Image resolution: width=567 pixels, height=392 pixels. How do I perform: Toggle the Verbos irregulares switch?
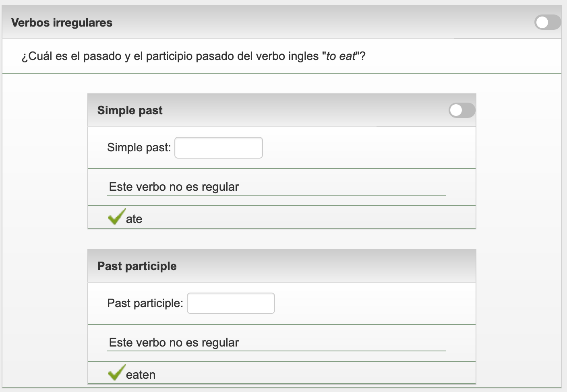click(x=547, y=23)
